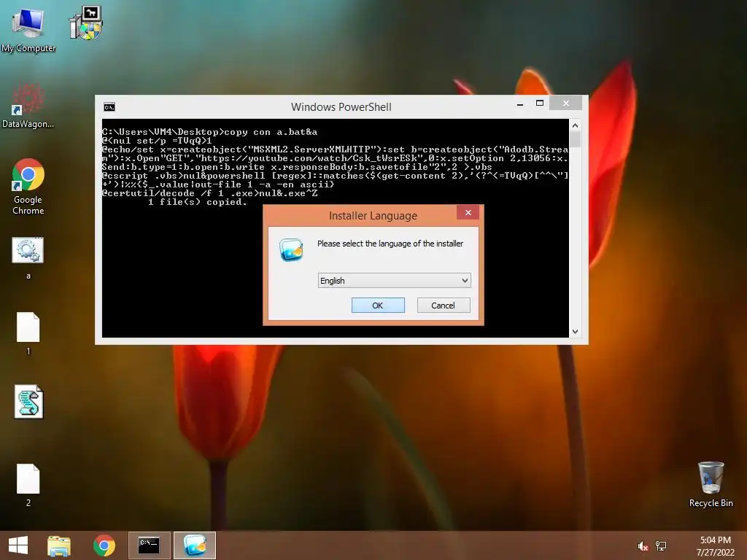Click the network tray icon
The width and height of the screenshot is (747, 560).
[x=661, y=545]
